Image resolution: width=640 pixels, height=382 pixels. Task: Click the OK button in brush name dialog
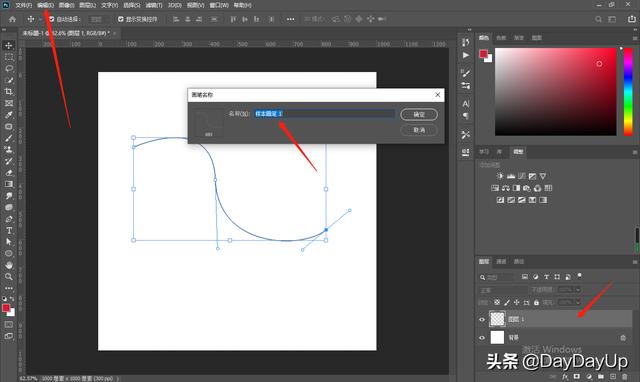[419, 115]
